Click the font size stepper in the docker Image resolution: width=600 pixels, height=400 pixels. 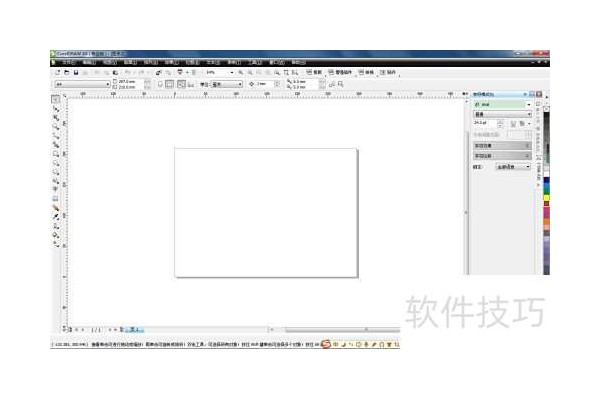coord(500,123)
